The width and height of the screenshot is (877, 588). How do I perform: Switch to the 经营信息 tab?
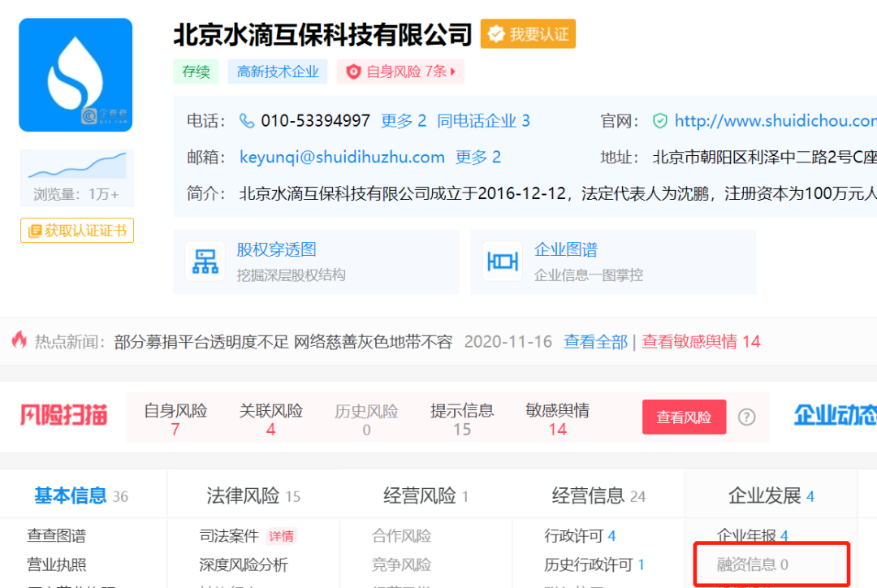(590, 493)
